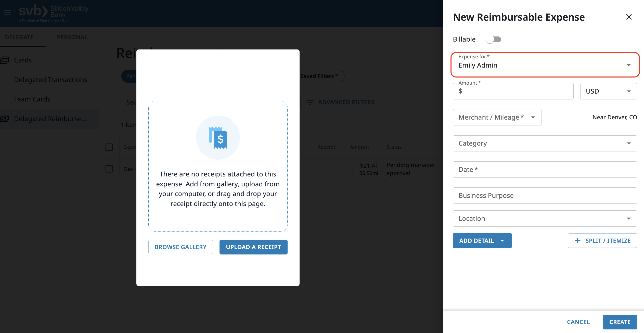Check the select-all header checkbox
The width and height of the screenshot is (644, 333).
coord(109,147)
